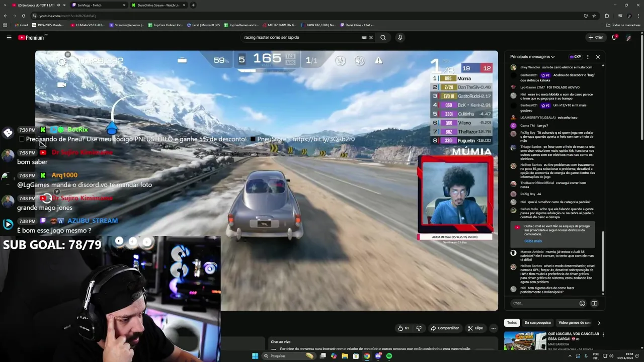Open the browser extensions puzzle icon
The height and width of the screenshot is (362, 644).
(x=607, y=16)
